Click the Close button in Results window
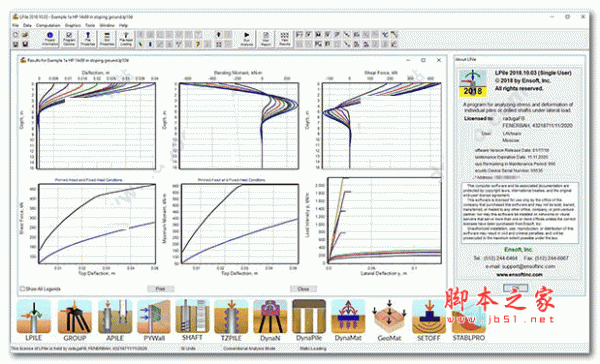The width and height of the screenshot is (600, 364). coord(303,289)
